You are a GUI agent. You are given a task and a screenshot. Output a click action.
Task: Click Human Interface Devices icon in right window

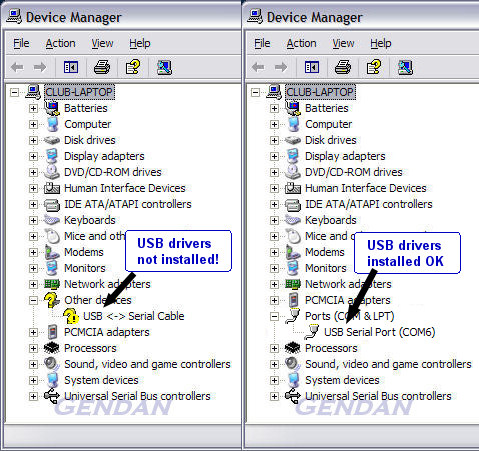(293, 188)
